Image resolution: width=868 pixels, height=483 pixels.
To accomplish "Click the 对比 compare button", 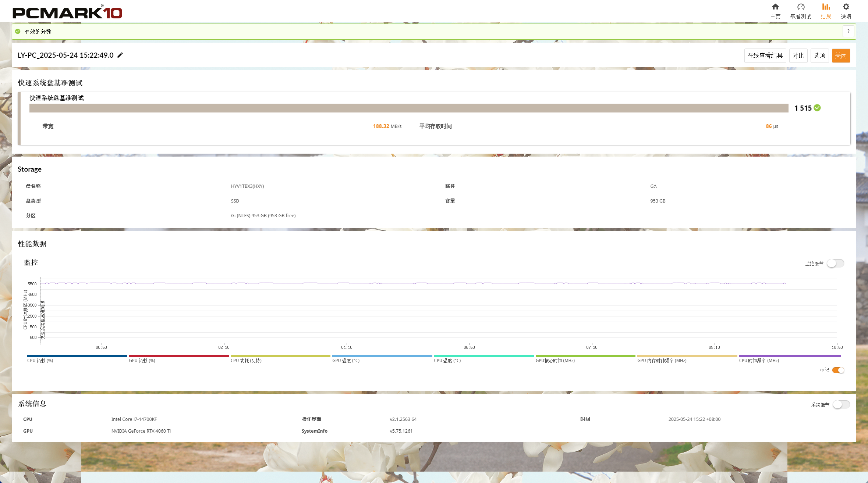I will 798,56.
